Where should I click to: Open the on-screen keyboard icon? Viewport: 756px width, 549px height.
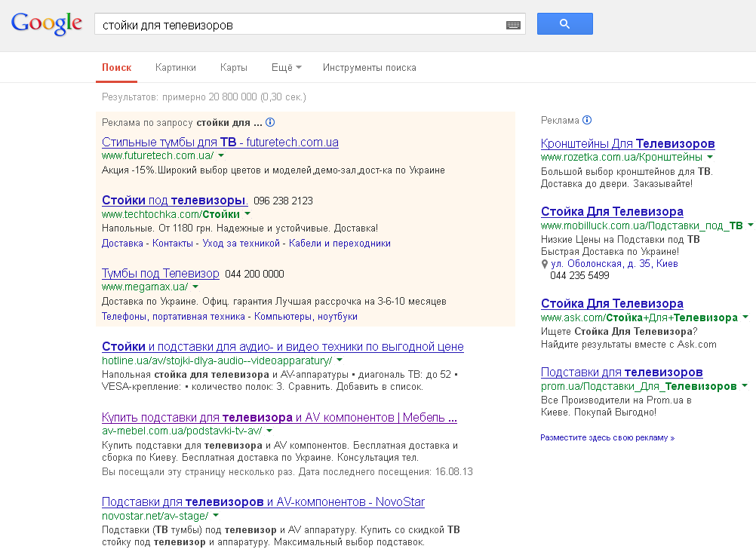click(513, 25)
